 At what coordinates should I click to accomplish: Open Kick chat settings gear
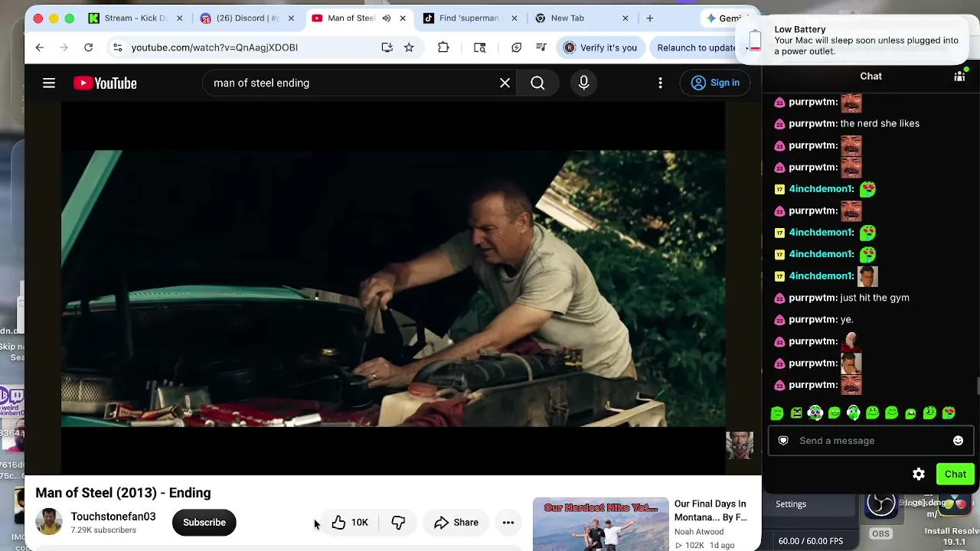[x=919, y=474]
